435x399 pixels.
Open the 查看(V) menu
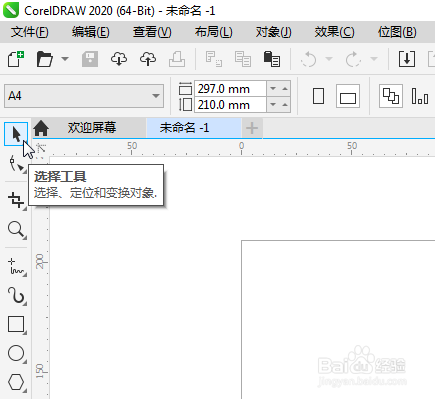click(152, 32)
